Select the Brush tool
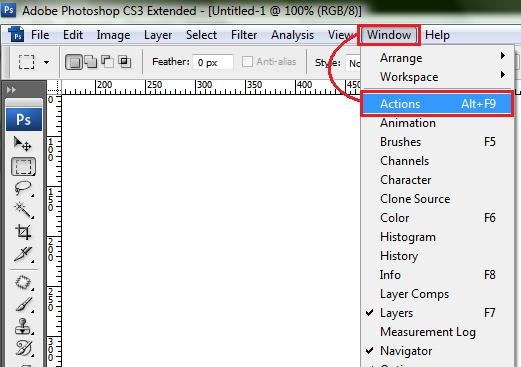The height and width of the screenshot is (367, 521). 23,305
